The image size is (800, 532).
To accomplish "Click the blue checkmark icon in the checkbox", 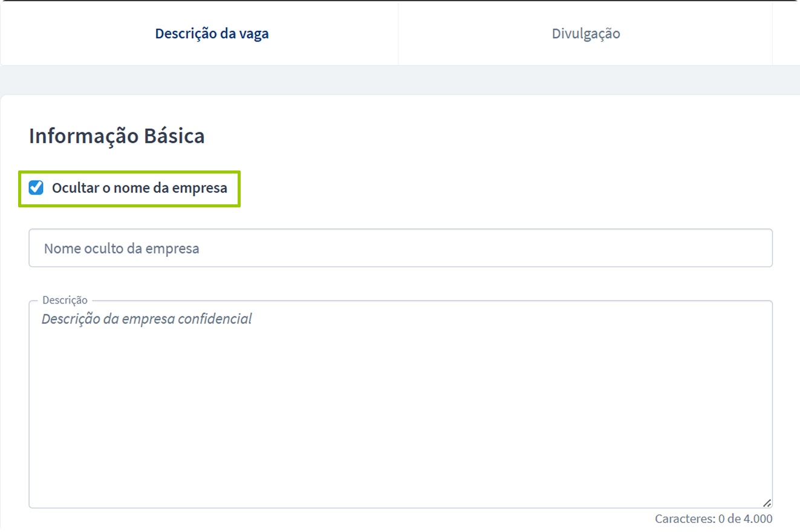I will coord(36,188).
